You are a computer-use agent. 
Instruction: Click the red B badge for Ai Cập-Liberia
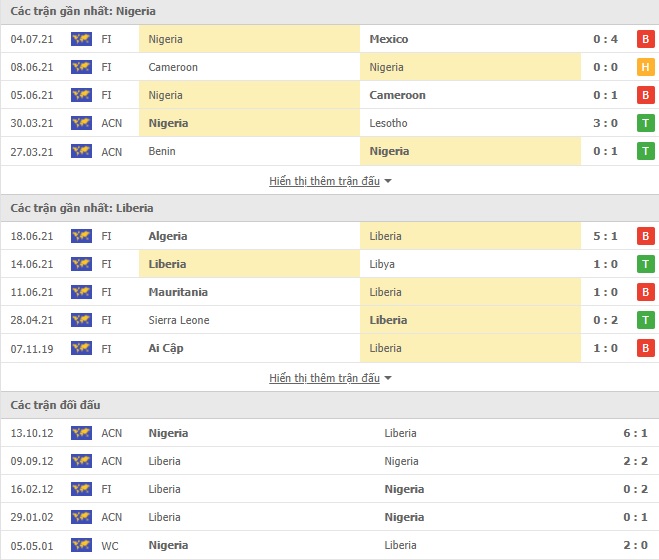coord(646,348)
